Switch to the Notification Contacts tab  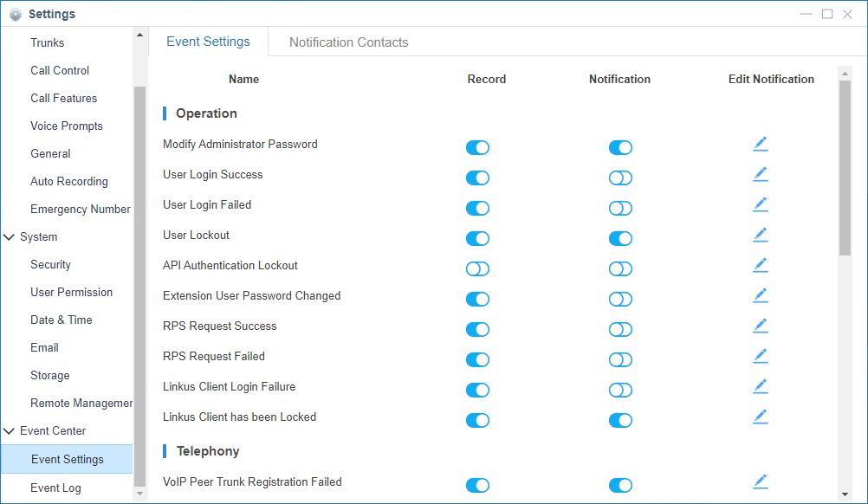point(348,42)
